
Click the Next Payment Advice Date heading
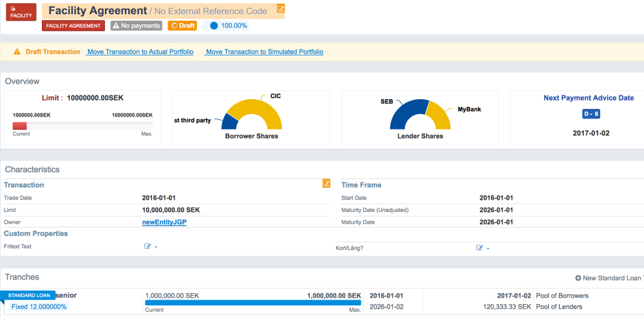pyautogui.click(x=589, y=98)
